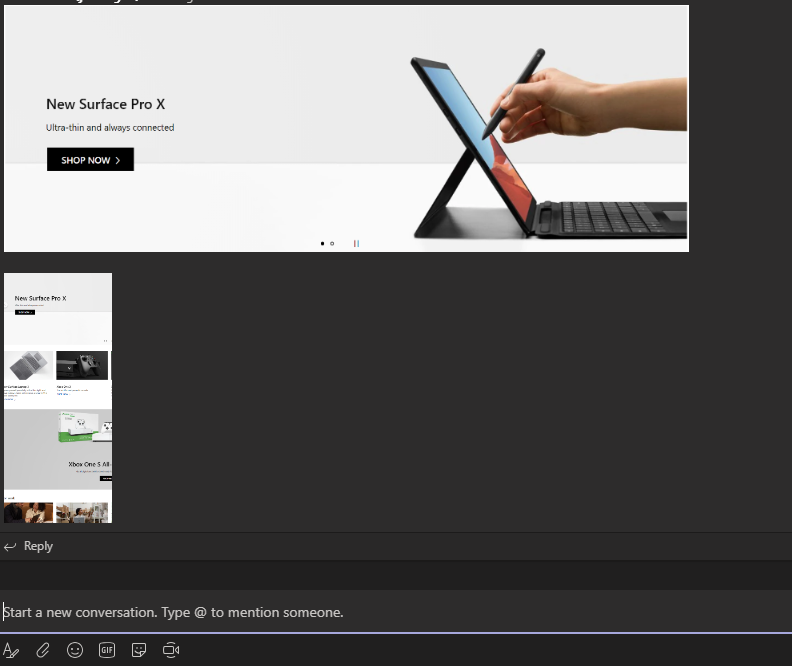
Task: Open the sticker picker
Action: point(139,650)
